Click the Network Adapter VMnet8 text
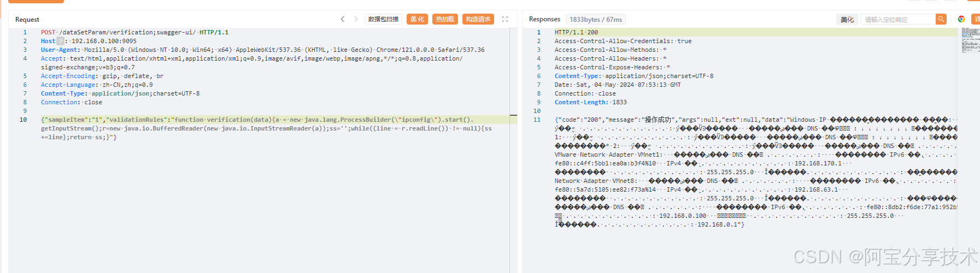980x273 pixels. click(x=596, y=181)
